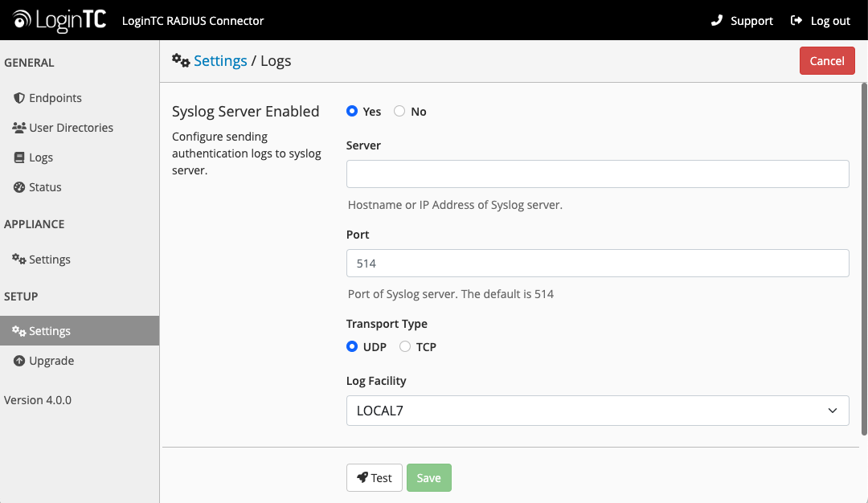Click inside the Server hostname field

pyautogui.click(x=597, y=174)
